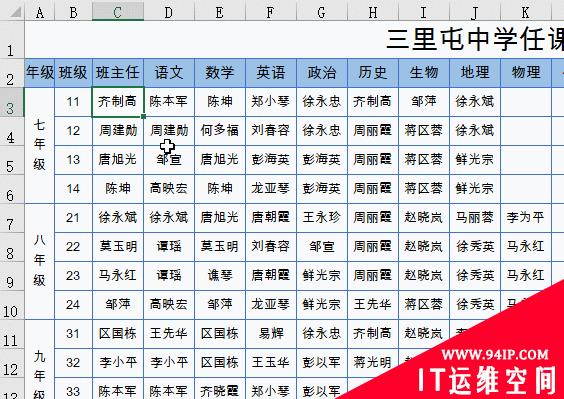Select merged cell 八年级
564x399 pixels.
coord(40,261)
